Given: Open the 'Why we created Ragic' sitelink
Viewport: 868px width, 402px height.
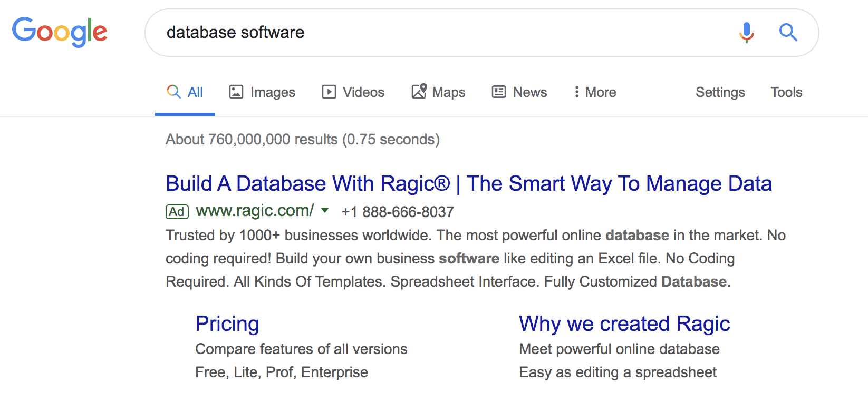Looking at the screenshot, I should point(624,323).
